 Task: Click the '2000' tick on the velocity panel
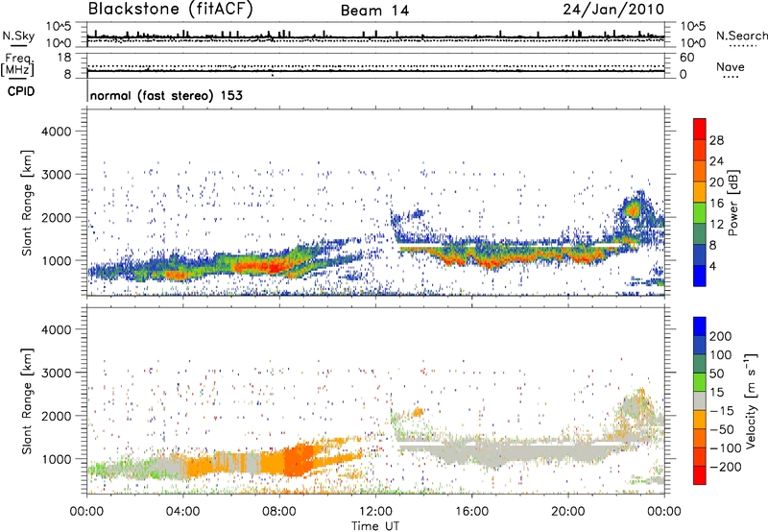click(x=56, y=416)
